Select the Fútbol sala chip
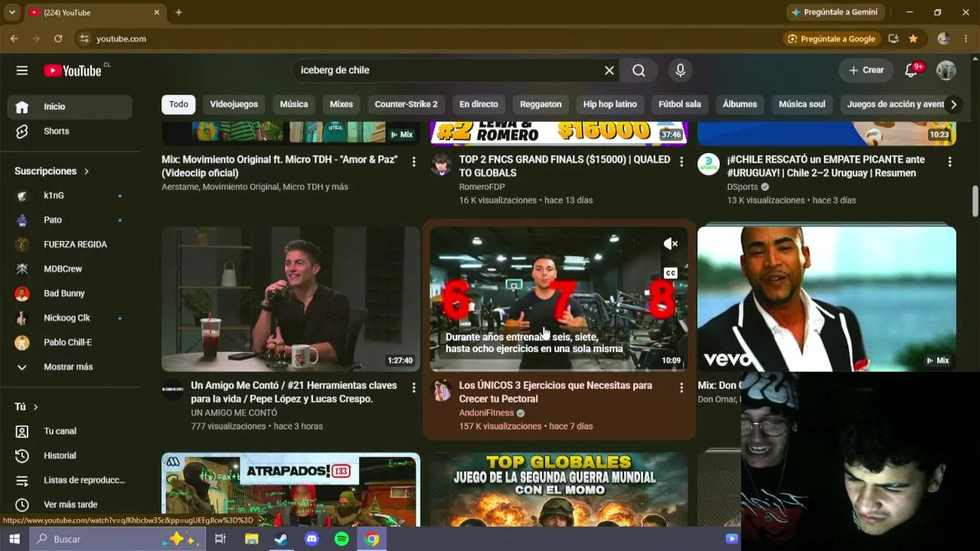Viewport: 980px width, 551px height. pyautogui.click(x=680, y=105)
